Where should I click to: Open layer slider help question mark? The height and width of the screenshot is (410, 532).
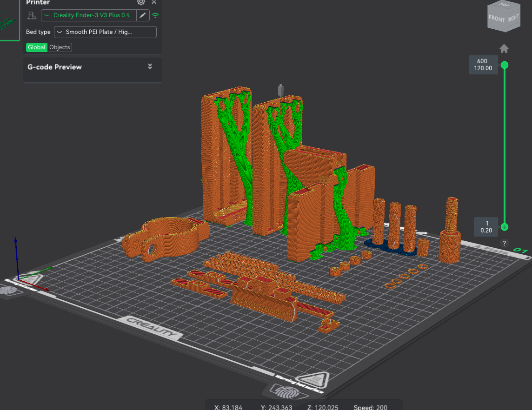point(504,243)
